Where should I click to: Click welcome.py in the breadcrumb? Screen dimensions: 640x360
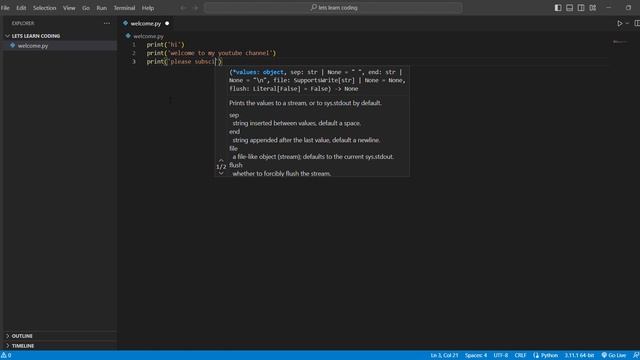click(148, 36)
